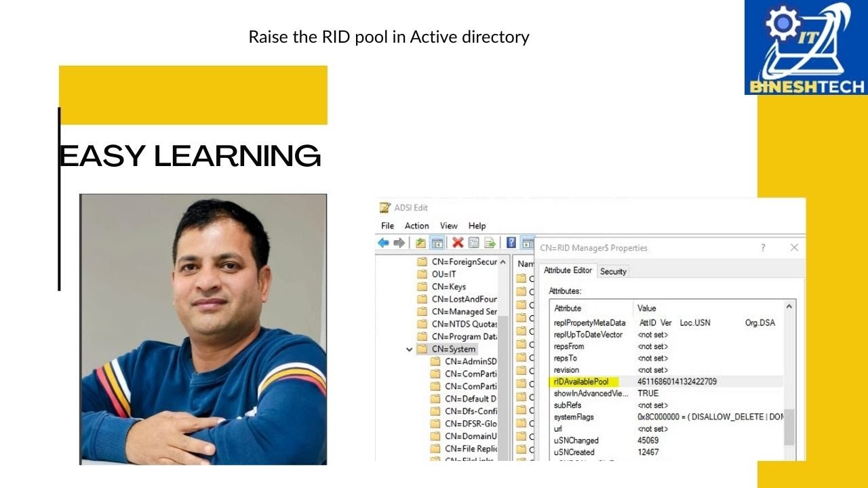Click the red X Delete toolbar icon
The height and width of the screenshot is (488, 868).
[458, 243]
